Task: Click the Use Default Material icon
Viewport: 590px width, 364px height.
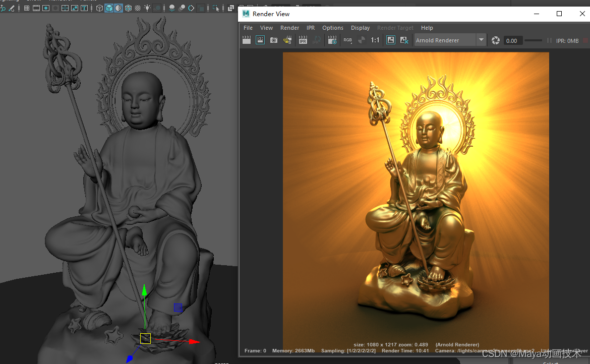Action: pos(119,8)
